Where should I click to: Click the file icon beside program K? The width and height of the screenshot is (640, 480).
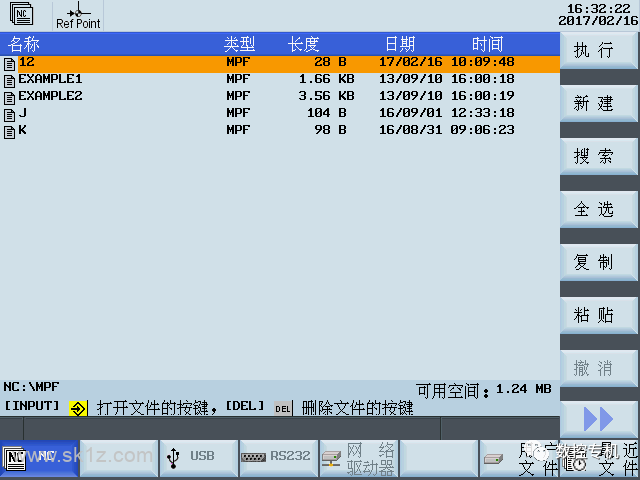(x=9, y=132)
